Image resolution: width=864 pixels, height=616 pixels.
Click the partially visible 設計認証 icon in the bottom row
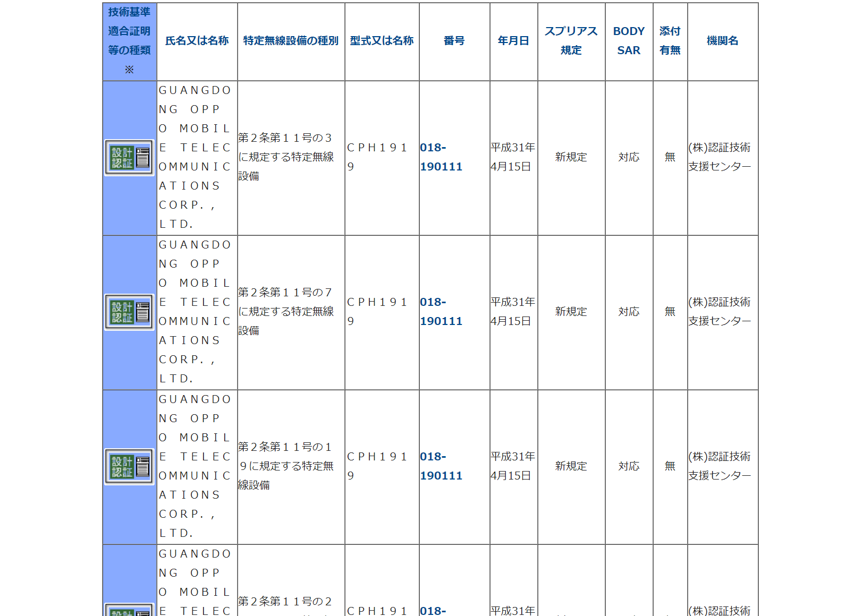129,610
